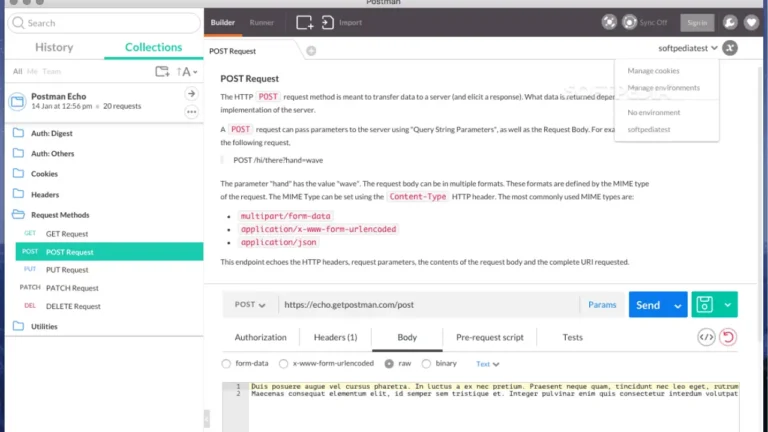Viewport: 768px width, 432px height.
Task: Click magnifier icon in search field
Action: pyautogui.click(x=18, y=23)
